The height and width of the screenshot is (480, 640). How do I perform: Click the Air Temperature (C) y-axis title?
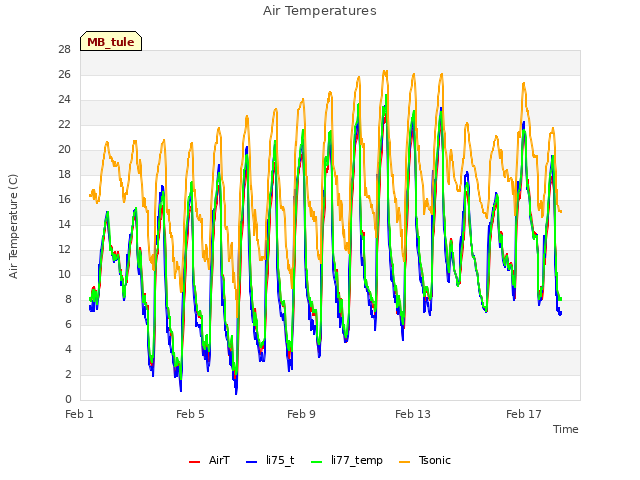point(13,226)
